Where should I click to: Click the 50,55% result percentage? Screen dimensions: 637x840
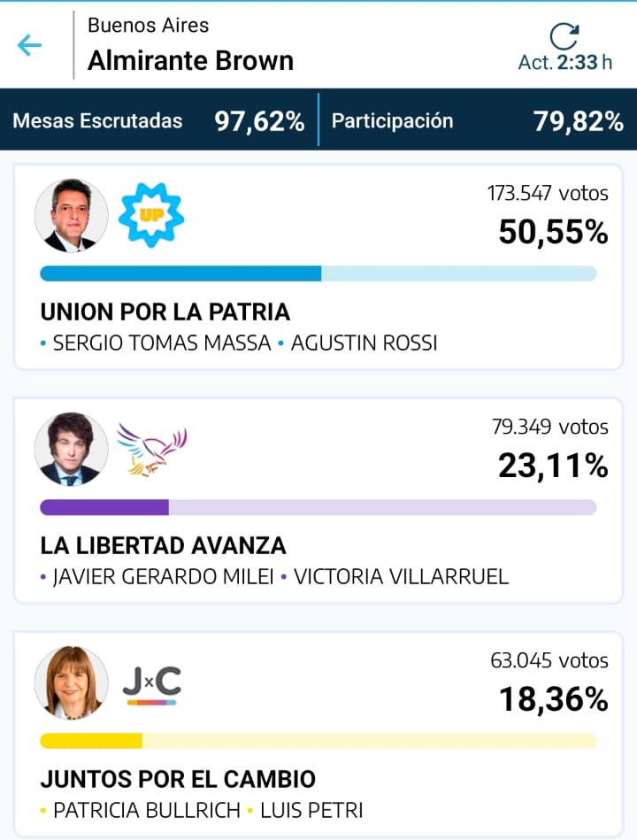(x=553, y=232)
